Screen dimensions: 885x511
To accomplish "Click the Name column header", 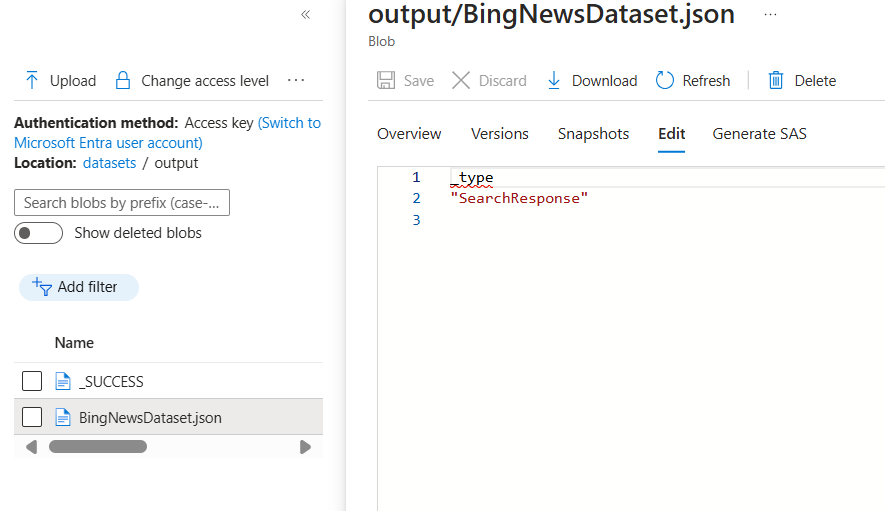I will tap(74, 343).
